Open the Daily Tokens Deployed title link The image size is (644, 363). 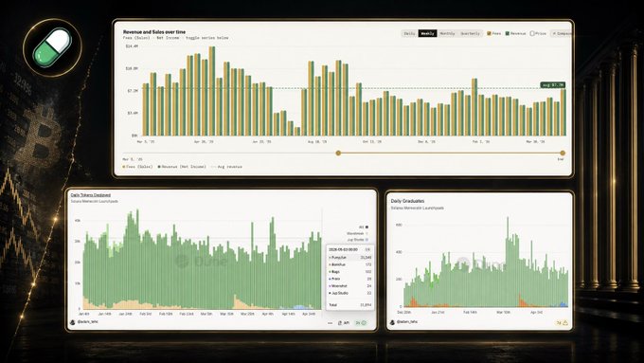[90, 195]
